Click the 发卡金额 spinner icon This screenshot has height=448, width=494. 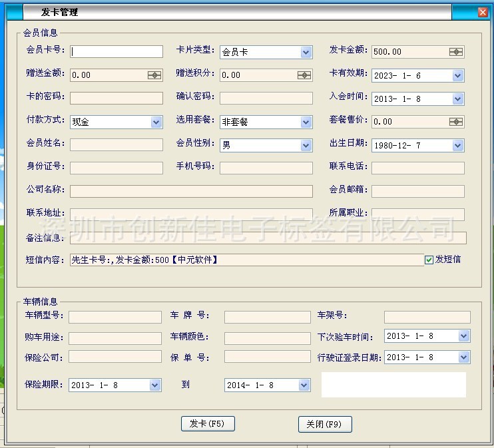click(x=456, y=52)
